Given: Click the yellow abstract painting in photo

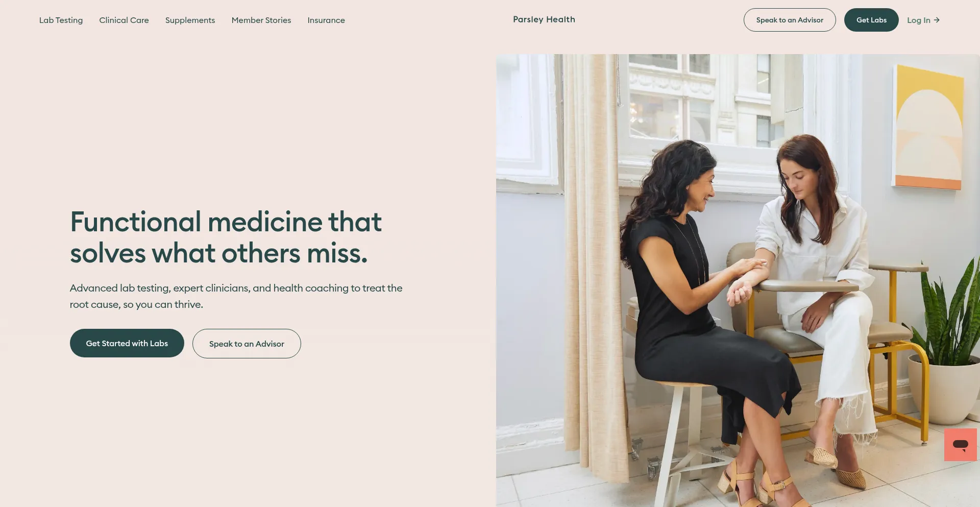Looking at the screenshot, I should click(928, 128).
